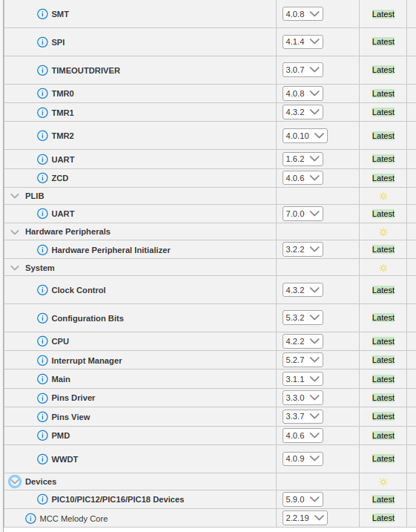This screenshot has width=416, height=532.
Task: Click the sun icon in System row
Action: tap(383, 268)
